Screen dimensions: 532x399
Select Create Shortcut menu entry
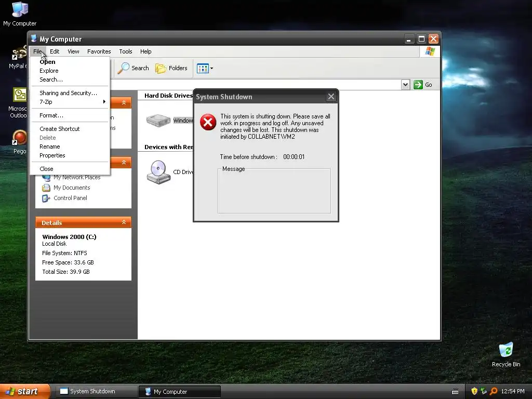[x=70, y=129]
